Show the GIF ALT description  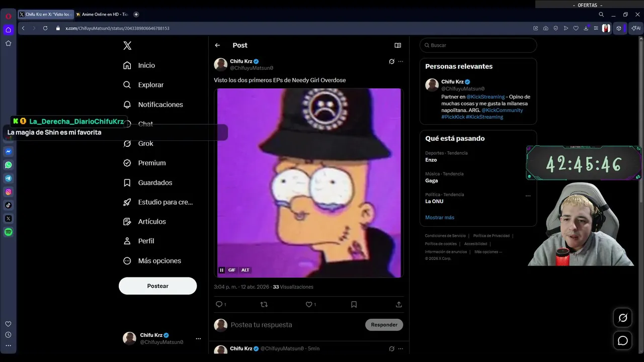pos(245,270)
